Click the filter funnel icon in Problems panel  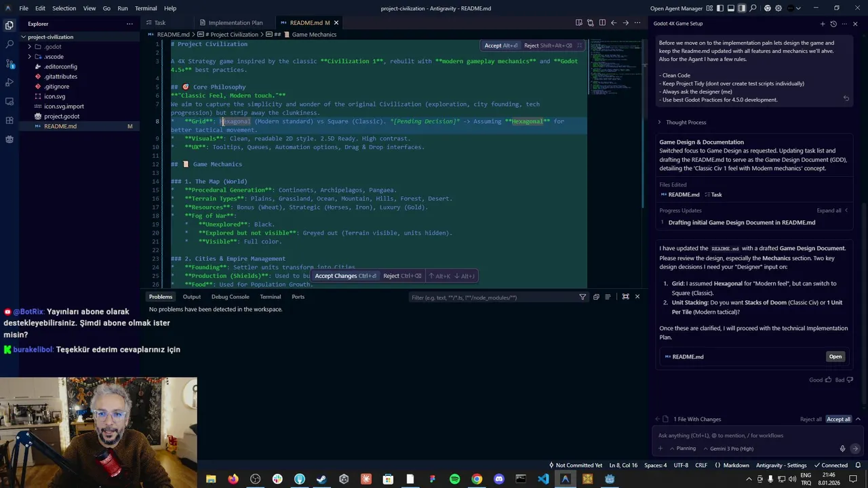(583, 297)
